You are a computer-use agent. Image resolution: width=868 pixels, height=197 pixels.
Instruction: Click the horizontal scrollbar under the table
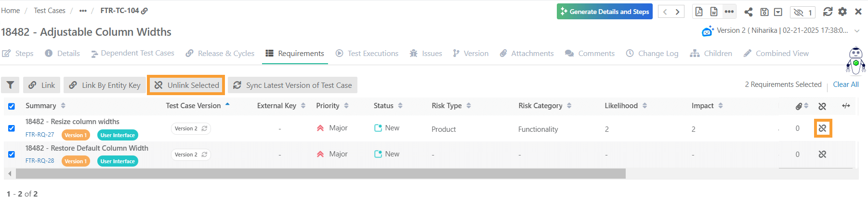point(320,173)
